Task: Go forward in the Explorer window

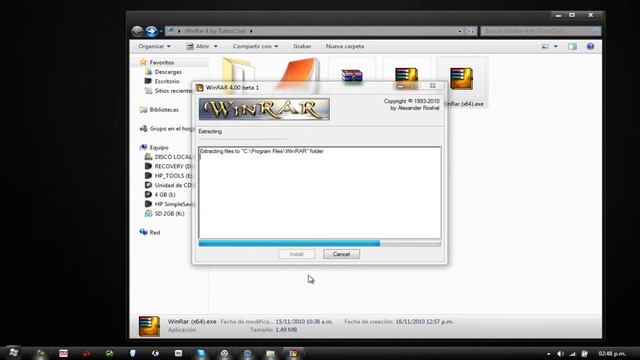Action: 151,31
